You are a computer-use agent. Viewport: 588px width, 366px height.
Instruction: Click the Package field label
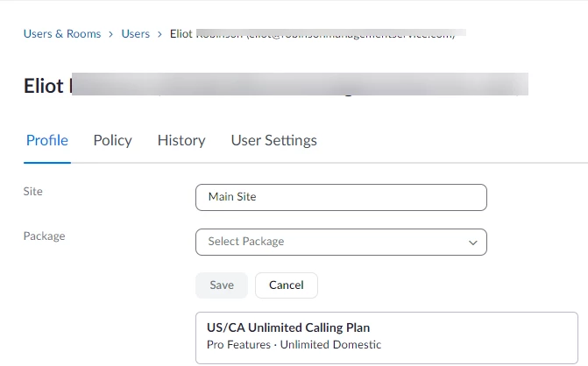[x=44, y=236]
